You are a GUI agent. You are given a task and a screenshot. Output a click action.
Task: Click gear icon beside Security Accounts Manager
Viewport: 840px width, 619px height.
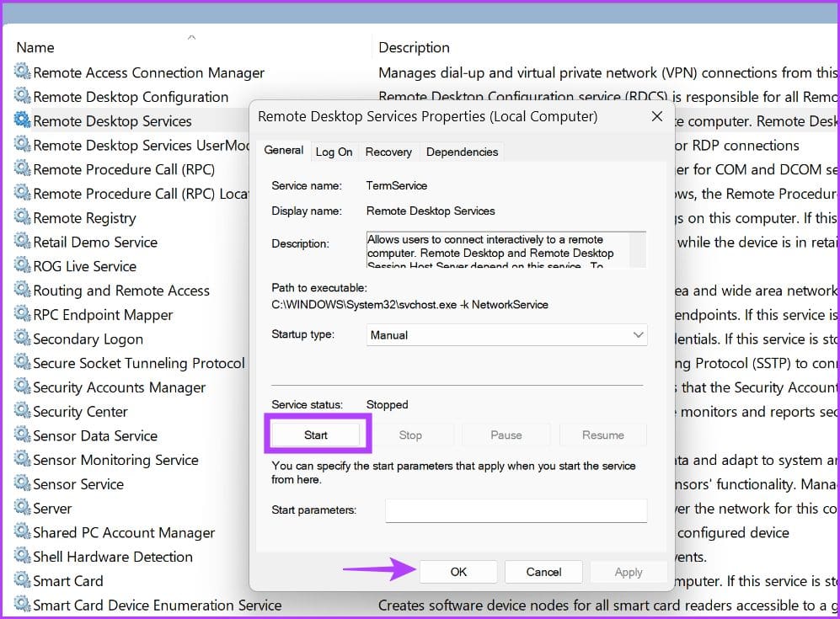tap(23, 386)
